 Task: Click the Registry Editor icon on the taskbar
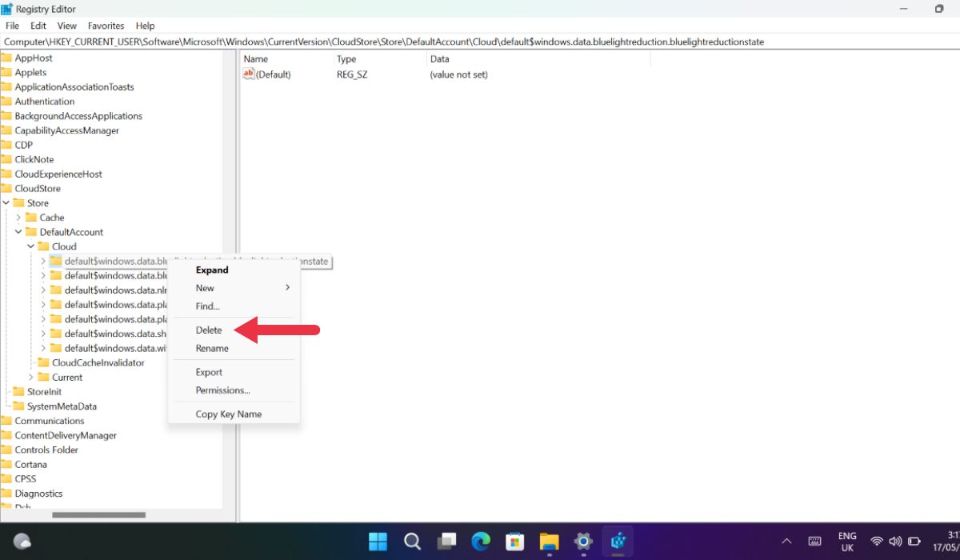point(617,542)
